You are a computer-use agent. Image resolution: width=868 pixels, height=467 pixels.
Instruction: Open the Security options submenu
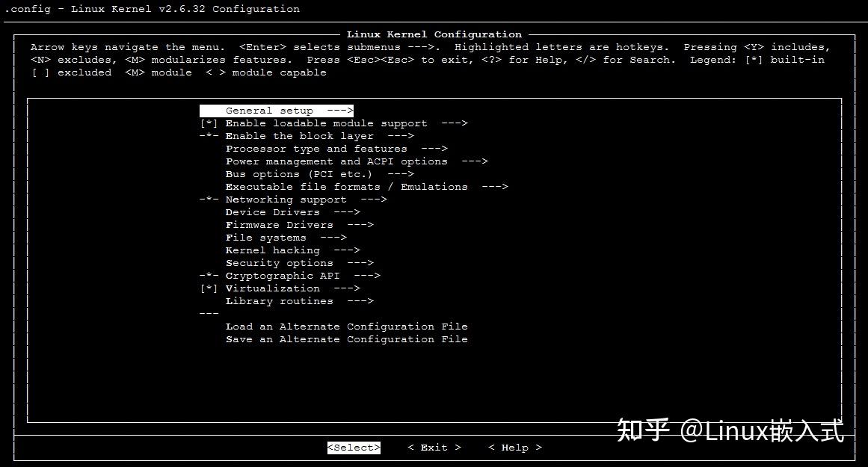coord(280,262)
